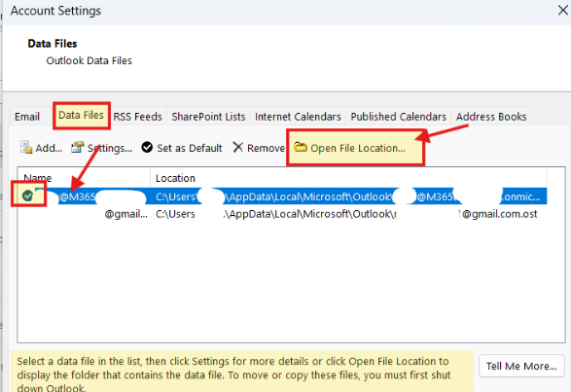Click the Set as Default checkmark icon
The image size is (571, 392).
(x=147, y=147)
